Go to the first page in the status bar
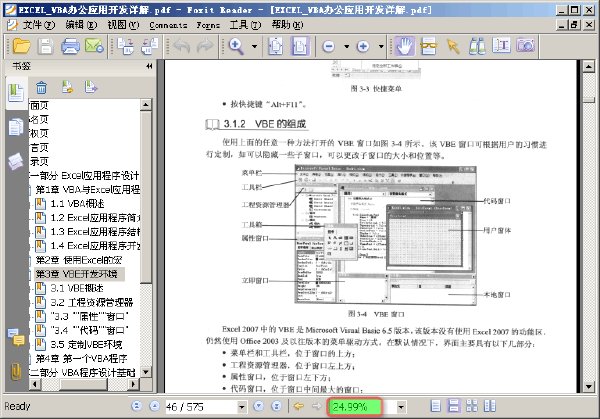The height and width of the screenshot is (419, 600). 137,406
